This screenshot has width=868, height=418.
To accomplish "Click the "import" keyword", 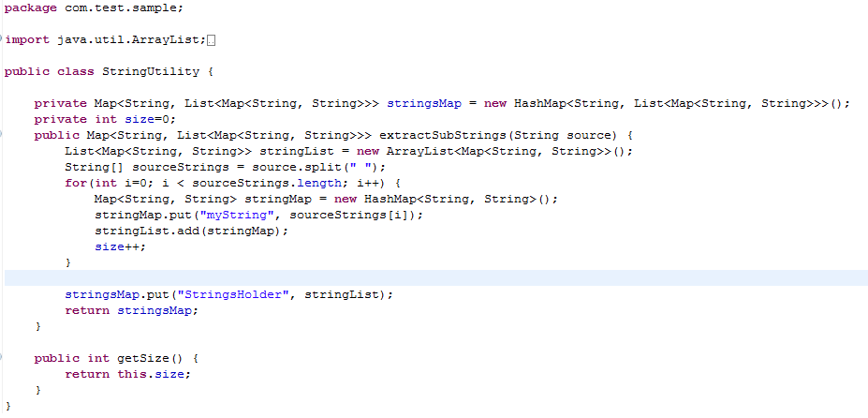I will coord(27,40).
